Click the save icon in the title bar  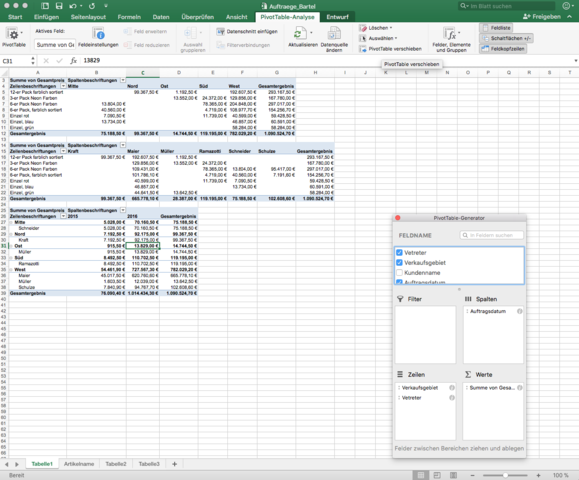pyautogui.click(x=59, y=6)
